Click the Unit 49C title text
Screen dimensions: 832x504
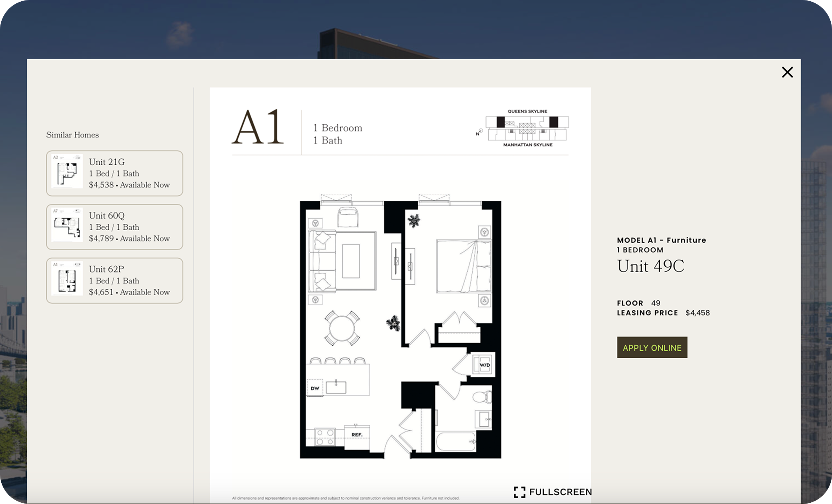[650, 266]
